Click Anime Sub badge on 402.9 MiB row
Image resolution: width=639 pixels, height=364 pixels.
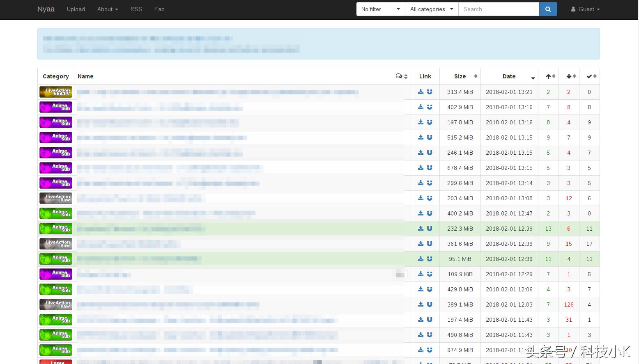pyautogui.click(x=56, y=107)
